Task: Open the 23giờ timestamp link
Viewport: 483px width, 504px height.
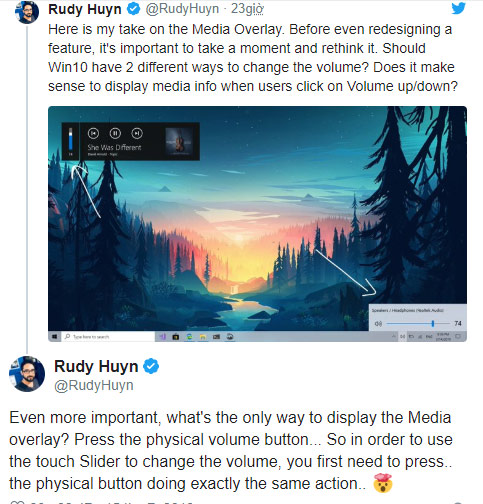Action: coord(247,9)
